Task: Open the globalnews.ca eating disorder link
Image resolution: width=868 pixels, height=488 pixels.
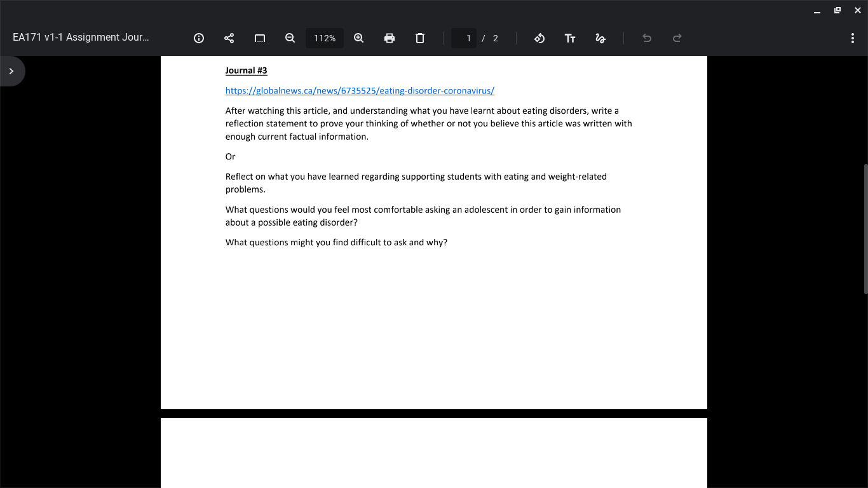Action: click(359, 90)
